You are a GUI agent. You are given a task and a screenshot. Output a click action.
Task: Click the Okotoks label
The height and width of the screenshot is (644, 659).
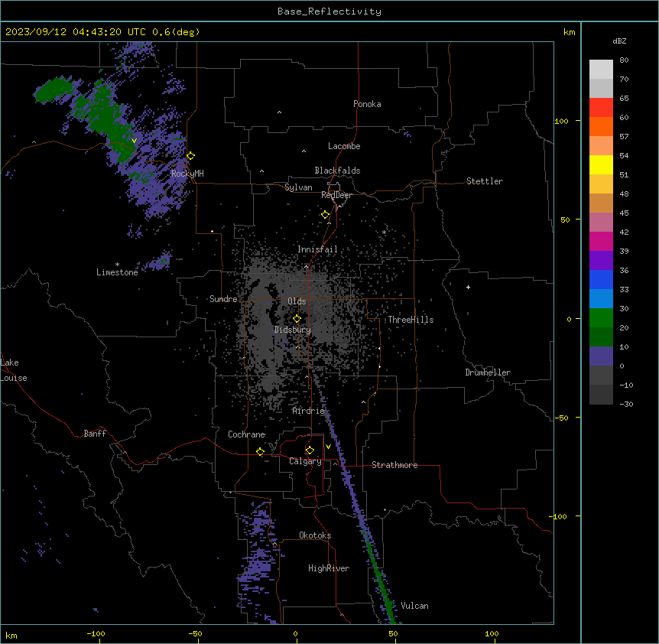(x=315, y=535)
